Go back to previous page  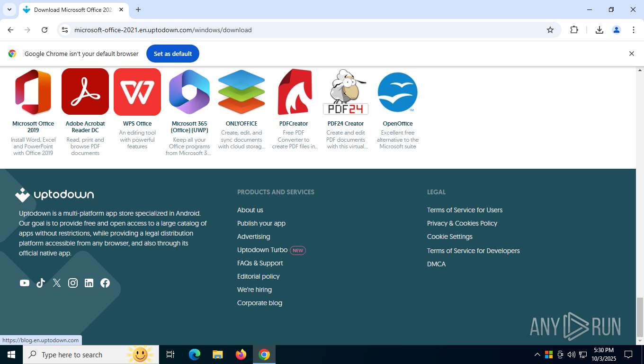point(10,30)
